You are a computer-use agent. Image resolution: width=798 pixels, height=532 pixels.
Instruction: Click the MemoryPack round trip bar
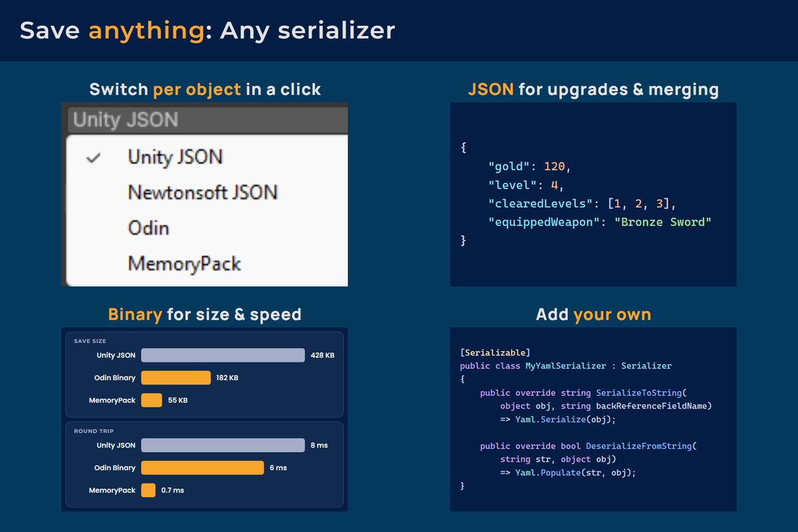pos(148,491)
